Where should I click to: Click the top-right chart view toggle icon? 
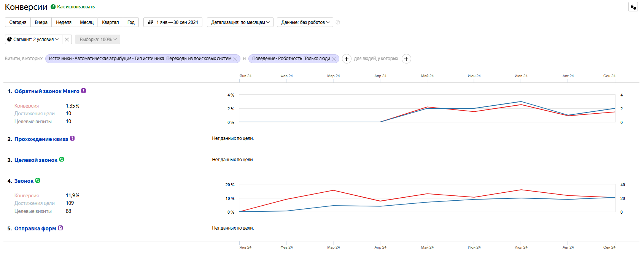tap(633, 7)
